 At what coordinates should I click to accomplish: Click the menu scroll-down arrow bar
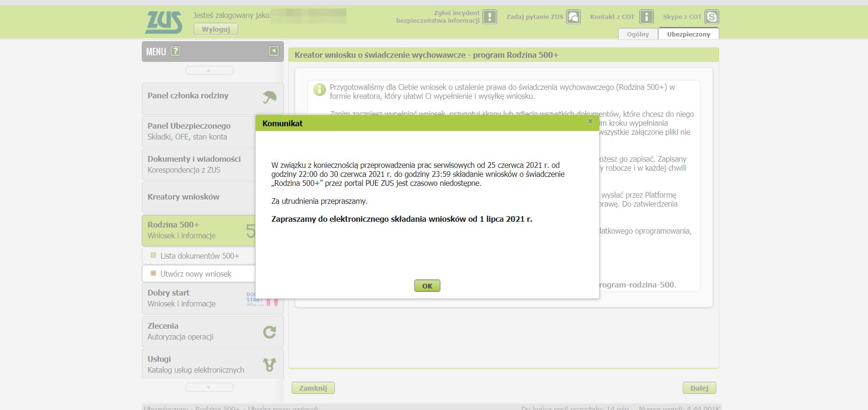click(209, 387)
